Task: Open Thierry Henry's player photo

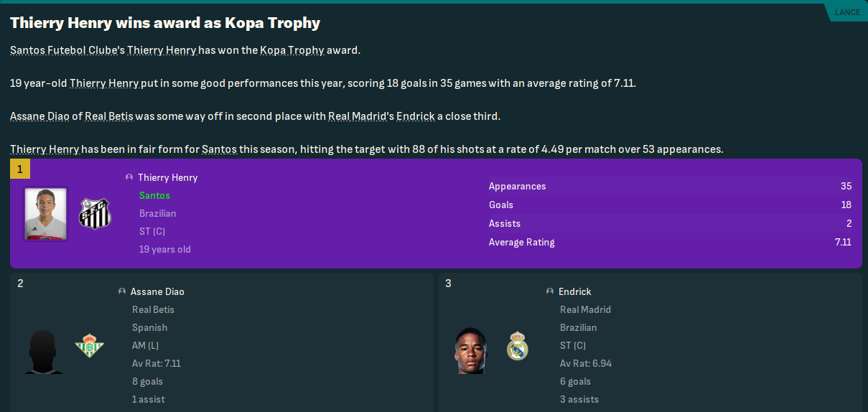Action: 45,213
